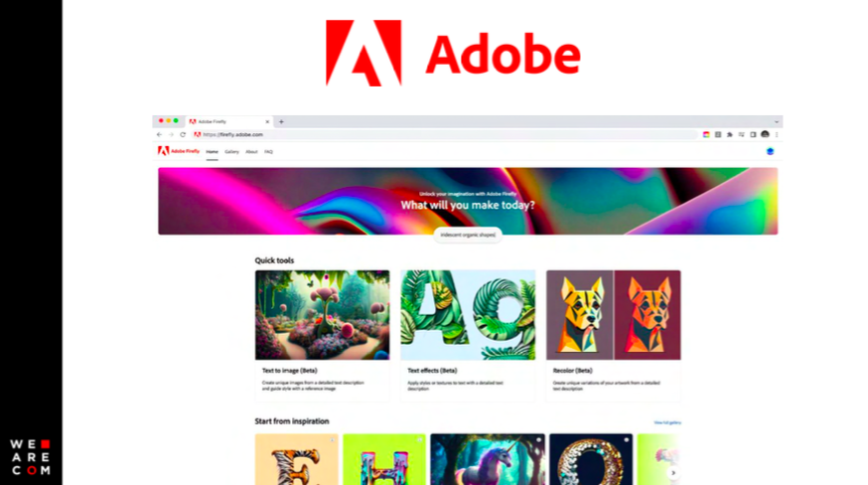Screen dimensions: 868x485
Task: Go to the About page
Action: tap(251, 152)
